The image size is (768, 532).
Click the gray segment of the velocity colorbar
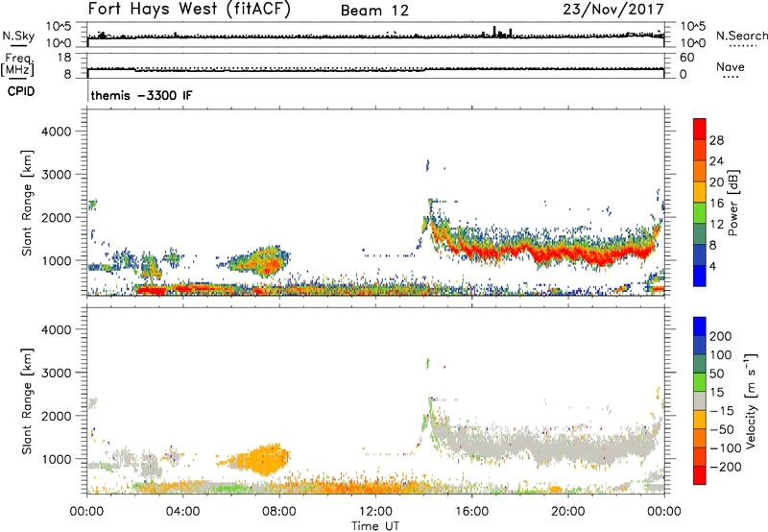tap(700, 401)
